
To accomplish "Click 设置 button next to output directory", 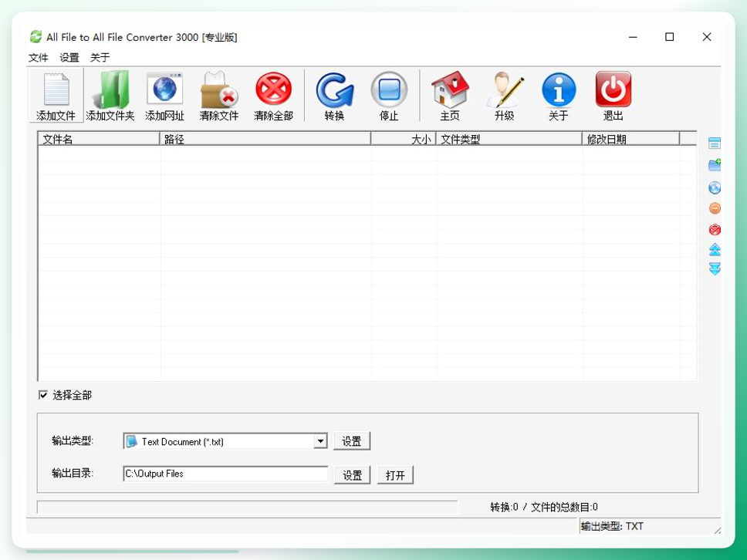I will pos(352,474).
